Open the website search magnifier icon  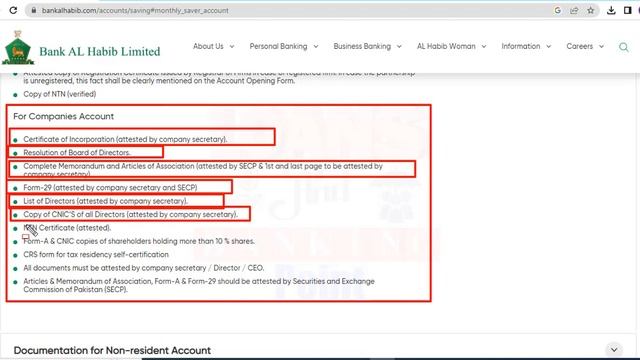pos(624,47)
